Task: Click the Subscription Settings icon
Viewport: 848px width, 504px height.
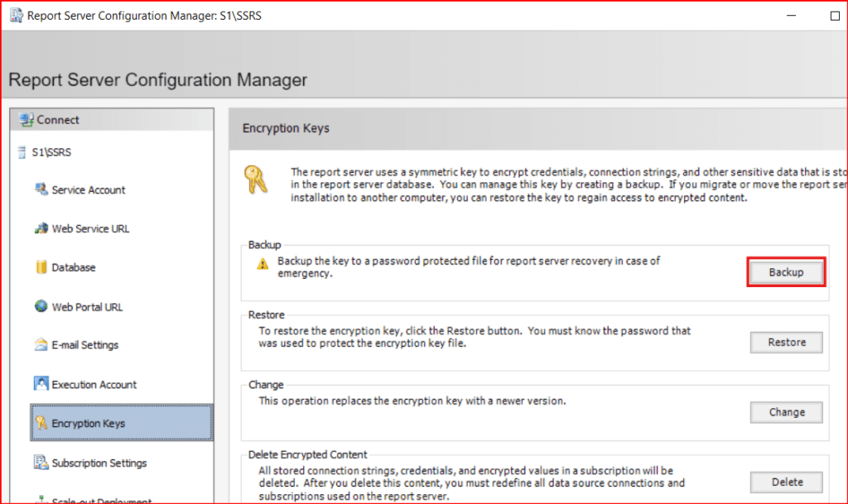Action: coord(41,463)
